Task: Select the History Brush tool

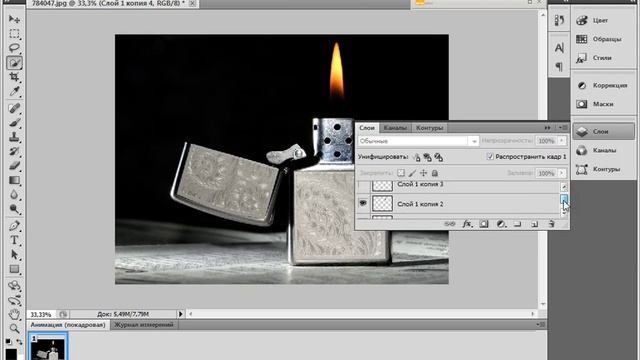Action: coord(14,151)
